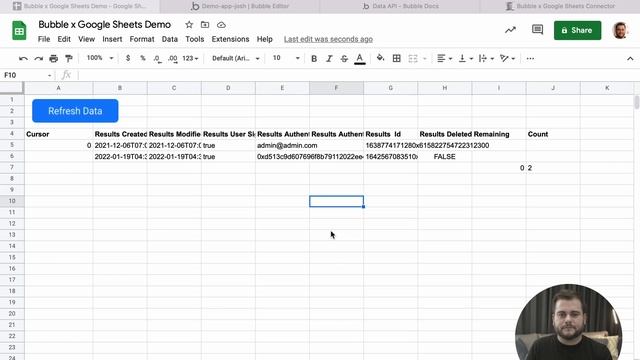
Task: Select the Paint format tool
Action: click(x=69, y=59)
